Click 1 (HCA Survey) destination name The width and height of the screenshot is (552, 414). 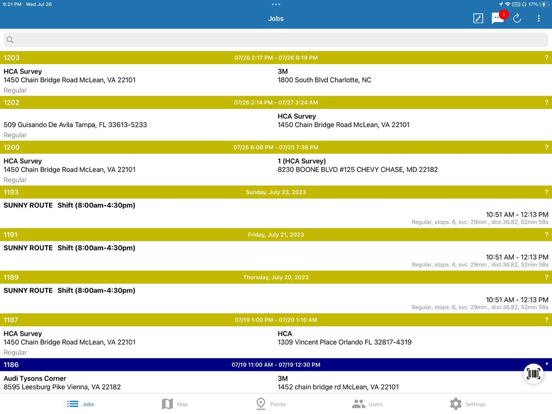(302, 161)
